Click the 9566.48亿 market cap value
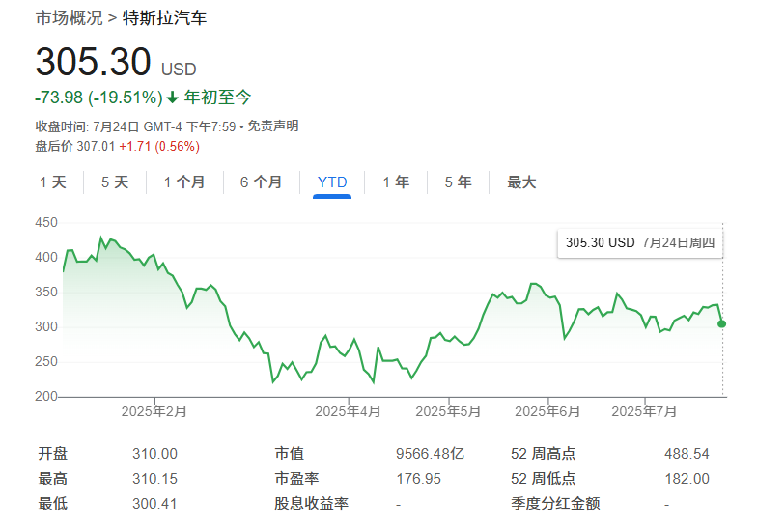This screenshot has height=532, width=757. pos(431,454)
